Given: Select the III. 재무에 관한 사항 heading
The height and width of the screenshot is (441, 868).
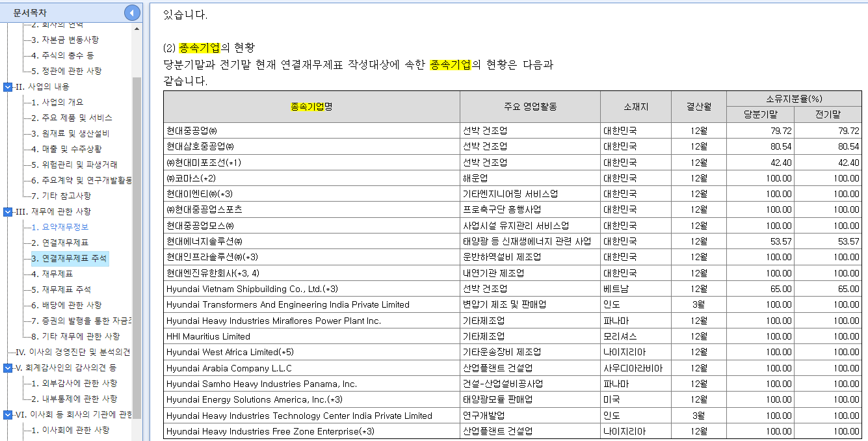Looking at the screenshot, I should (53, 211).
